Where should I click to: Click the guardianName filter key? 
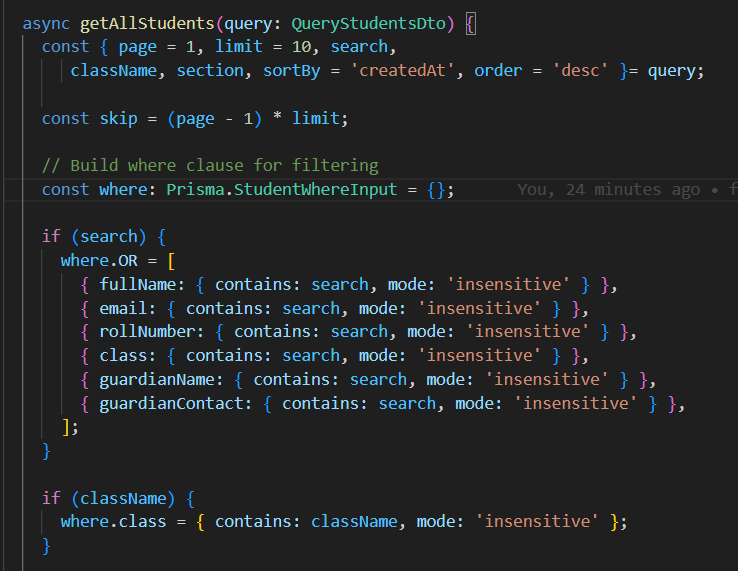pos(157,379)
